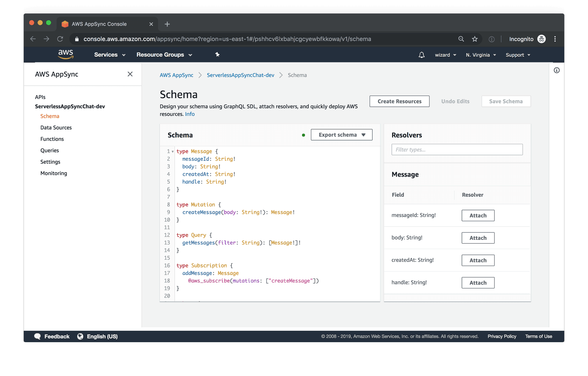
Task: Open the notifications bell icon
Action: (422, 55)
